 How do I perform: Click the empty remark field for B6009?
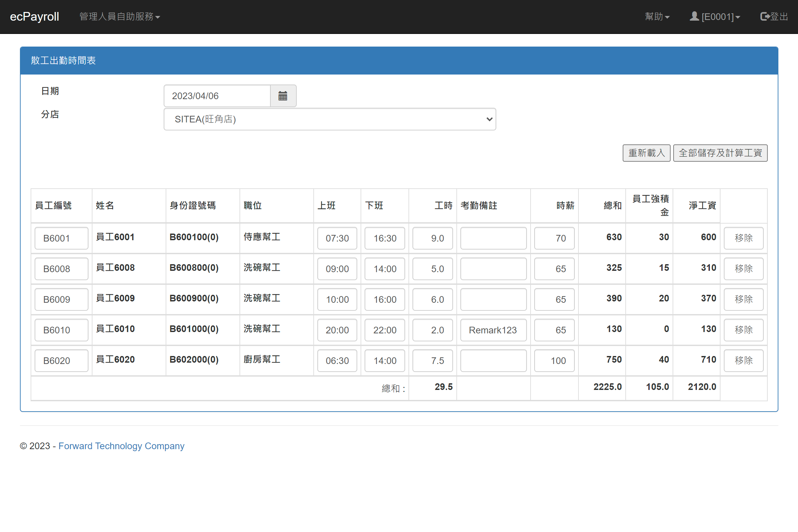tap(493, 299)
